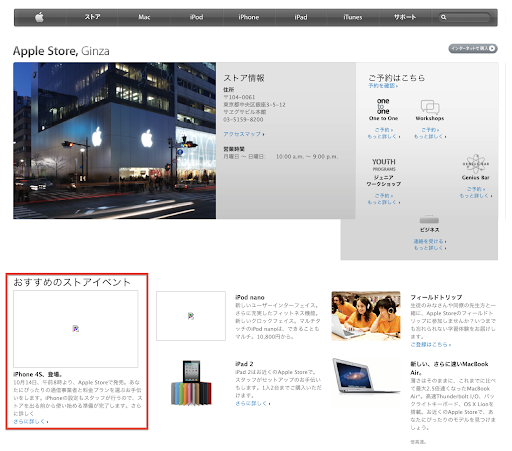512x451 pixels.
Task: Click the online purchase pill button
Action: click(473, 49)
